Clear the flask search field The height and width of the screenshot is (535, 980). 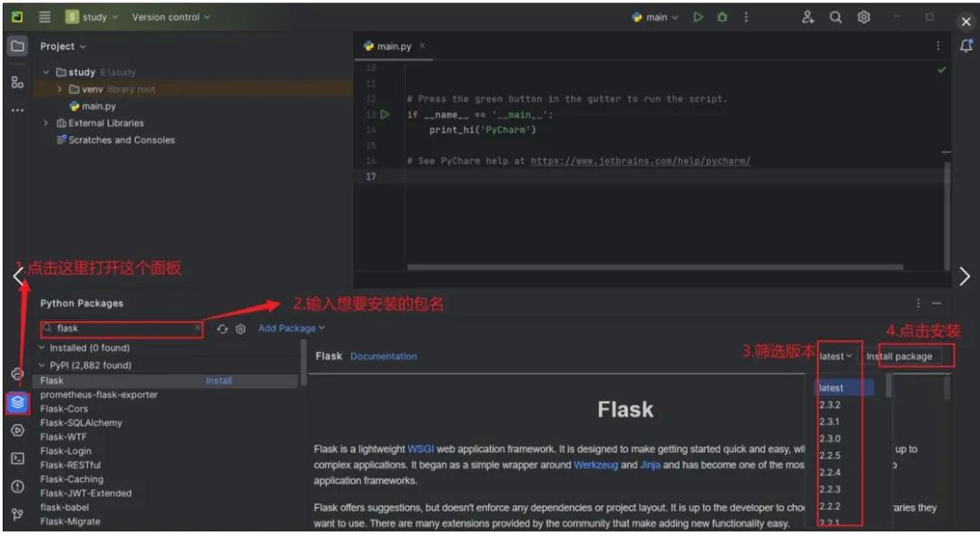point(198,327)
